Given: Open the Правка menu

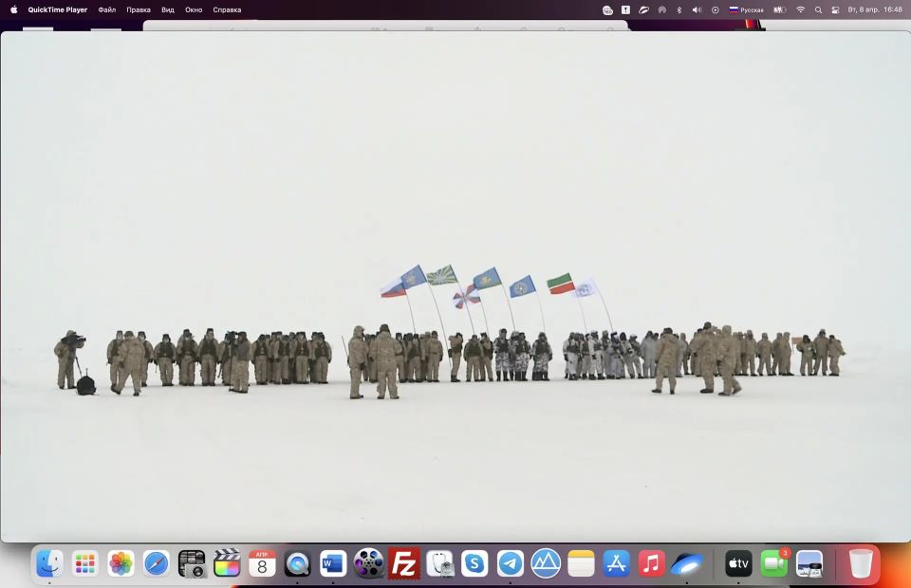Looking at the screenshot, I should click(x=139, y=9).
